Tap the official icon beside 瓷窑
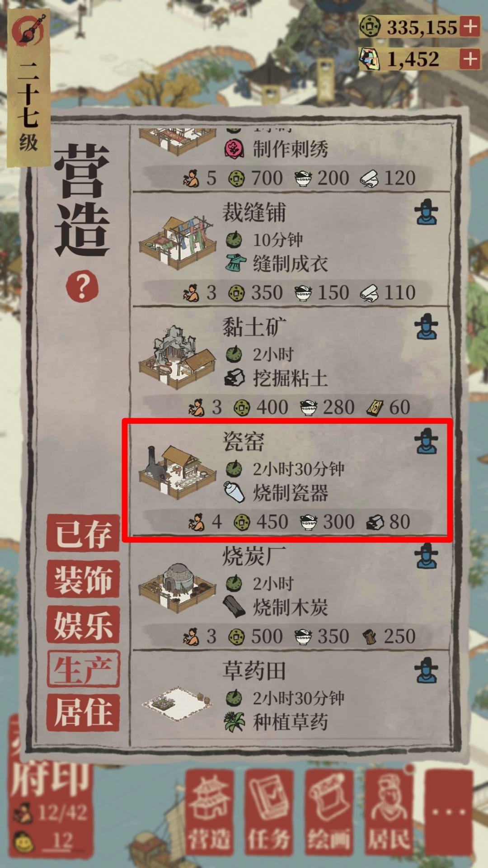 pyautogui.click(x=427, y=441)
